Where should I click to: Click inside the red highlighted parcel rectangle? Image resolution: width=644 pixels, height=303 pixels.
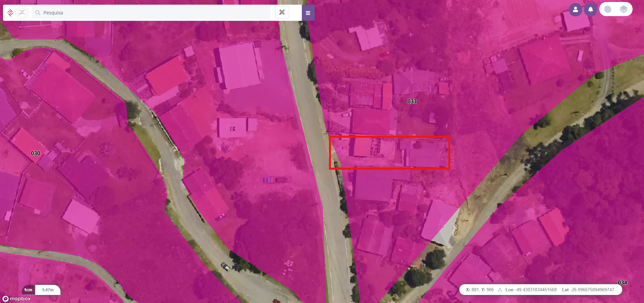point(389,153)
